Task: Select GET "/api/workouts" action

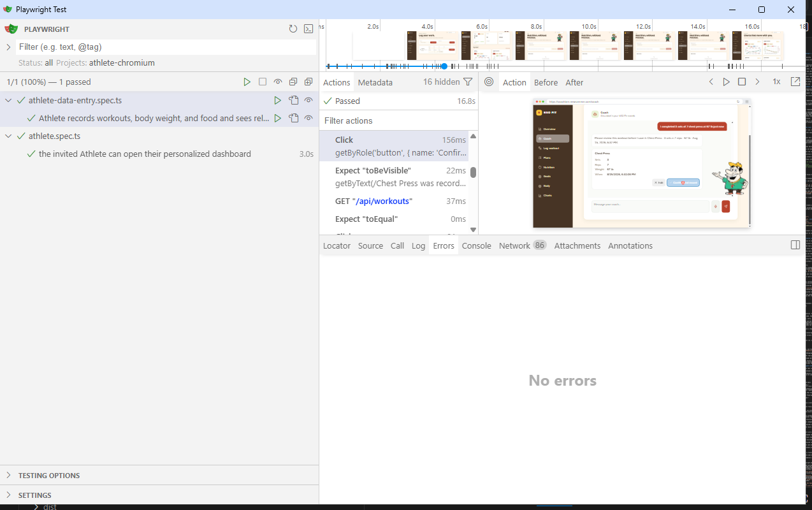Action: pos(394,201)
